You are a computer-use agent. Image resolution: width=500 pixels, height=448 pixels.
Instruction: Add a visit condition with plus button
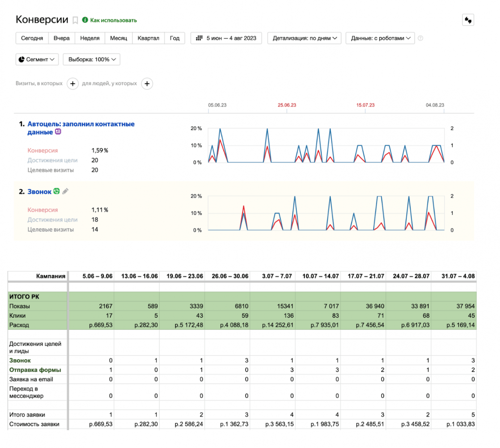(x=73, y=84)
